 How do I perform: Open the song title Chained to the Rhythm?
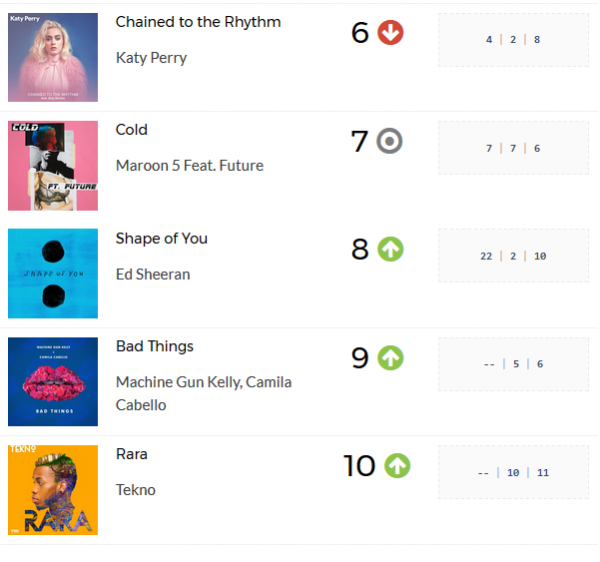point(198,22)
